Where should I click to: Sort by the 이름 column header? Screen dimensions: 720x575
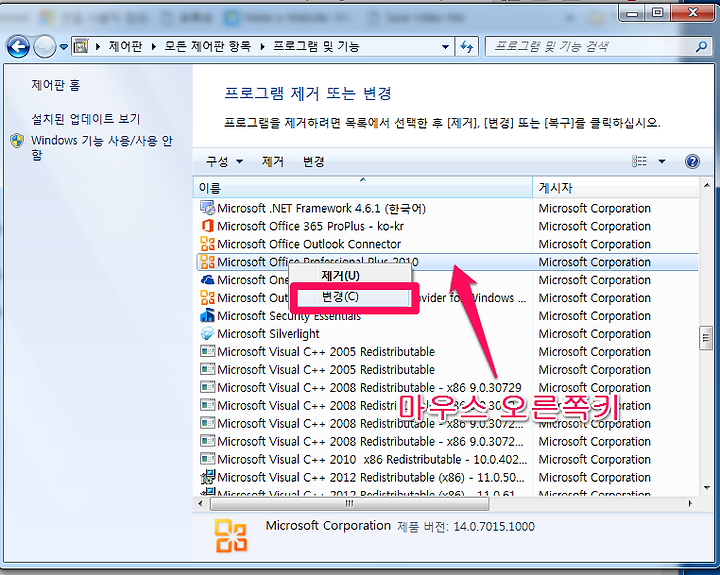(x=363, y=187)
